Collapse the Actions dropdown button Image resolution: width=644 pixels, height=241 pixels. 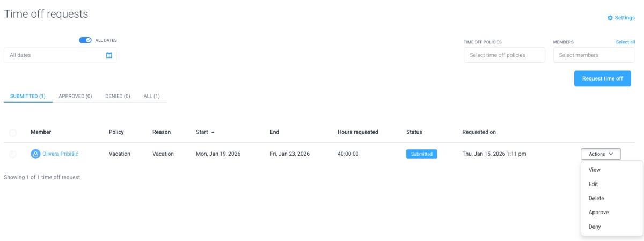point(601,154)
